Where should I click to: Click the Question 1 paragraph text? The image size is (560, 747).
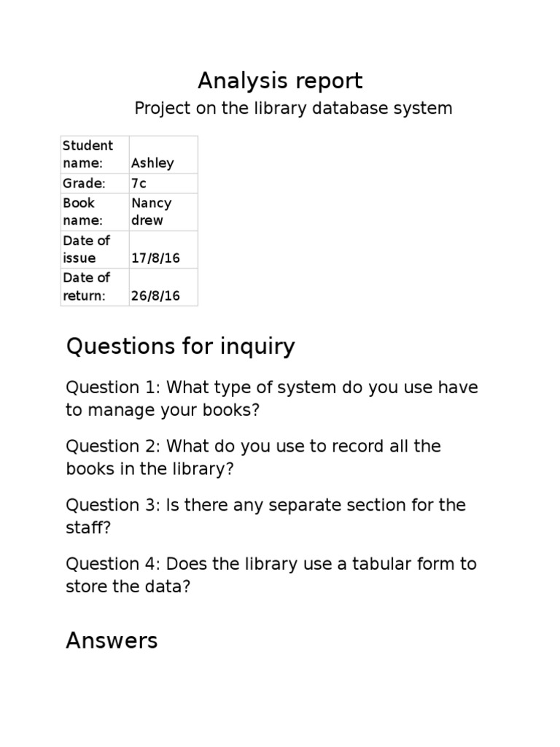click(x=272, y=398)
